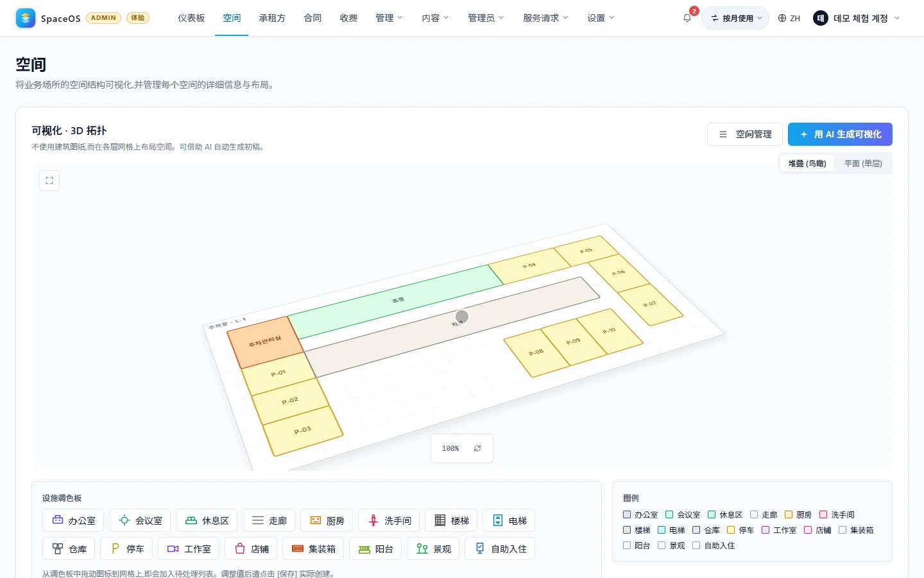
Task: Expand the 设置 dropdown menu
Action: [601, 18]
